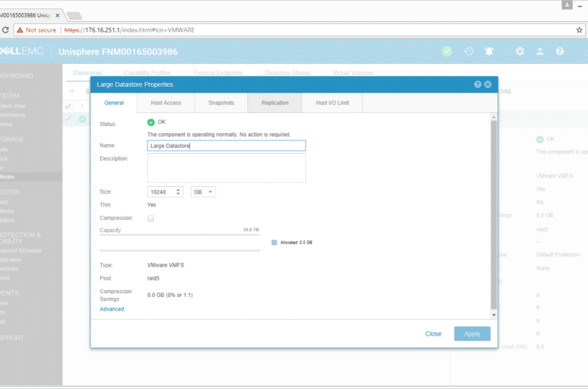The height and width of the screenshot is (389, 588).
Task: Open the Protocol Endpoints tab
Action: [218, 73]
